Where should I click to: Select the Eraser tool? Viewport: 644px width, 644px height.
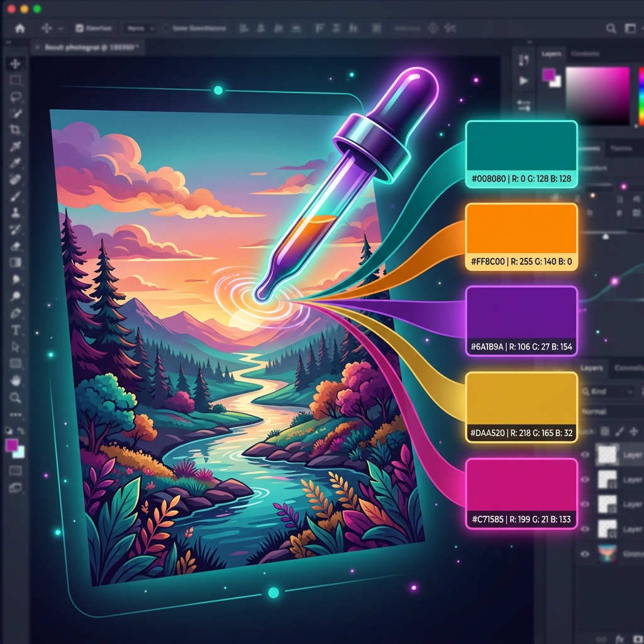tap(15, 247)
